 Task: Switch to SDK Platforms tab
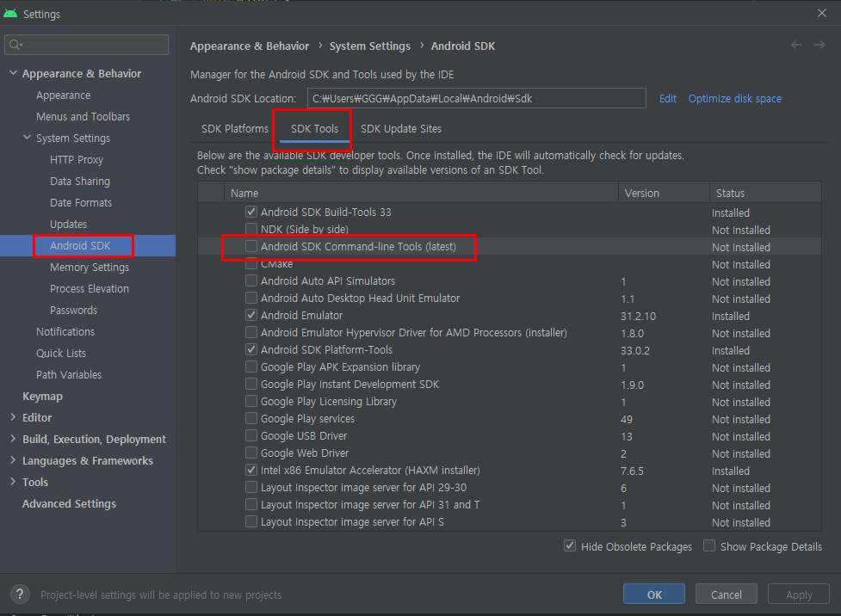coord(235,129)
